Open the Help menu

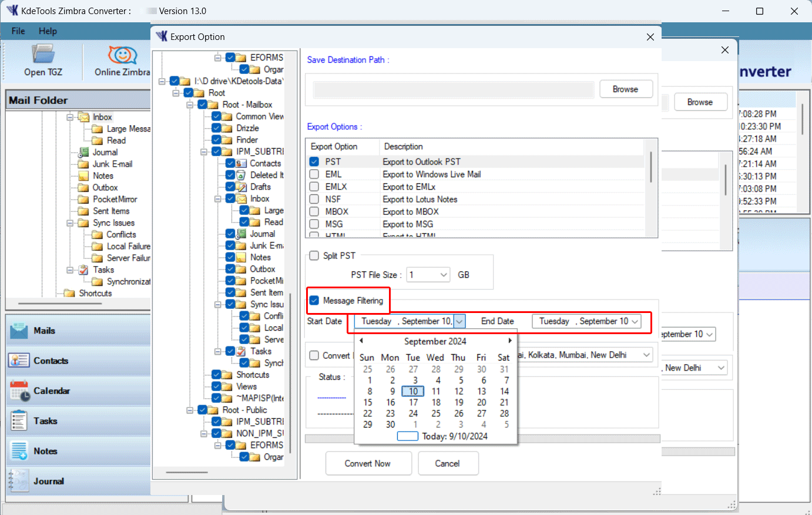pos(48,31)
